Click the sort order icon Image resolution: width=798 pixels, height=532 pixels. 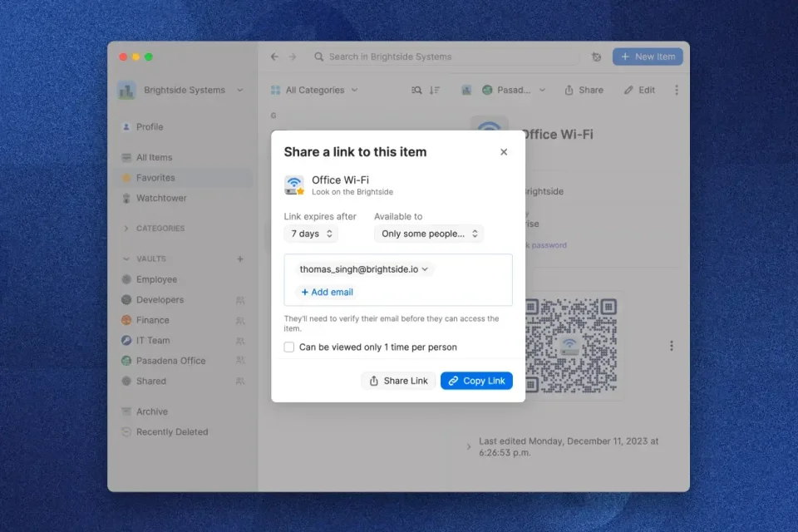tap(435, 90)
